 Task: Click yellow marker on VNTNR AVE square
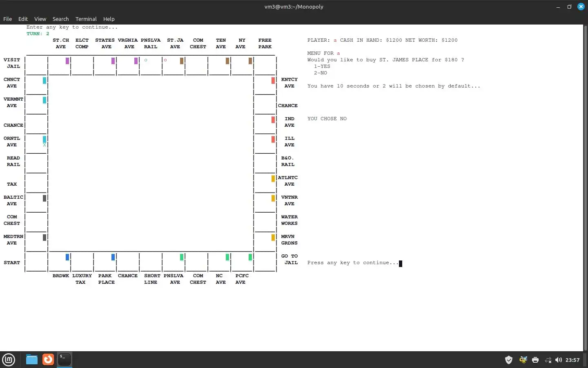[273, 198]
